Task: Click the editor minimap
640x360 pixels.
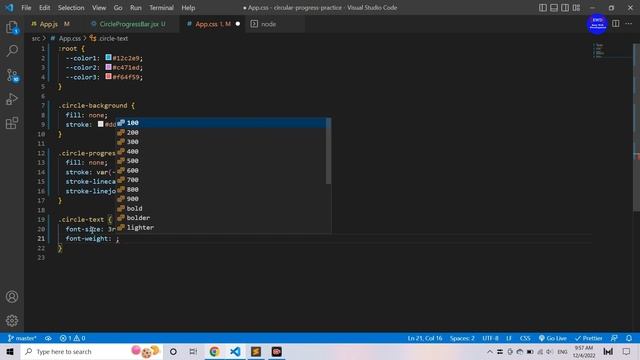Action: (612, 51)
